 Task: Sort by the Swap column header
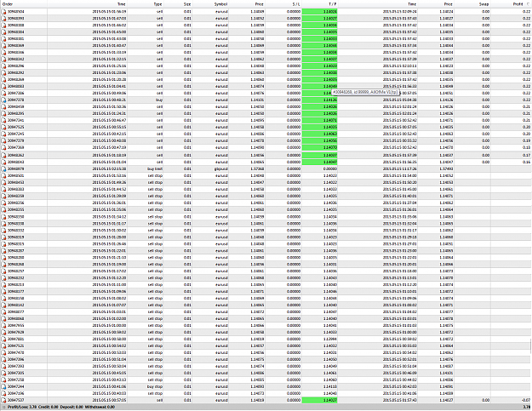pyautogui.click(x=484, y=4)
